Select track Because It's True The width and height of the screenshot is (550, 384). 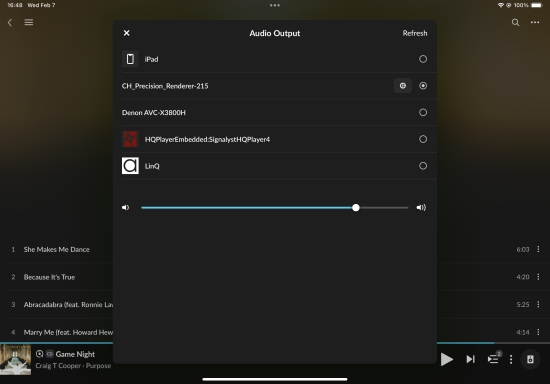coord(49,277)
